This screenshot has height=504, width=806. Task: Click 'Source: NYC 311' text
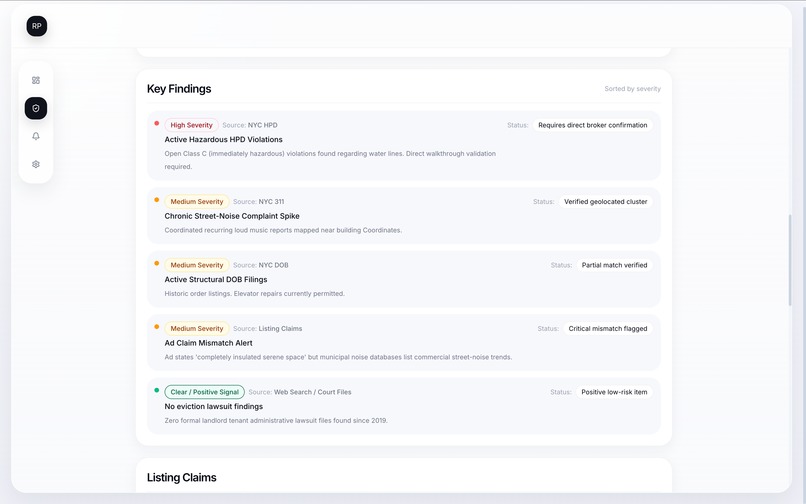click(x=259, y=202)
